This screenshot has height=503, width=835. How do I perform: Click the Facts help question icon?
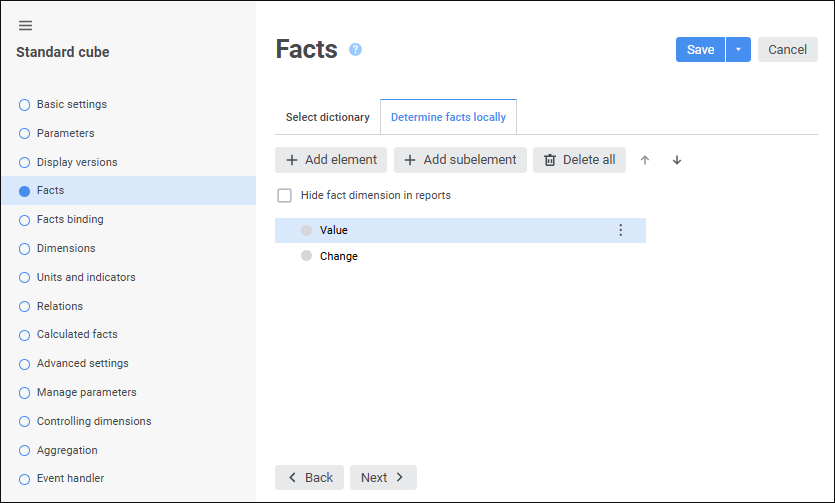pos(355,49)
